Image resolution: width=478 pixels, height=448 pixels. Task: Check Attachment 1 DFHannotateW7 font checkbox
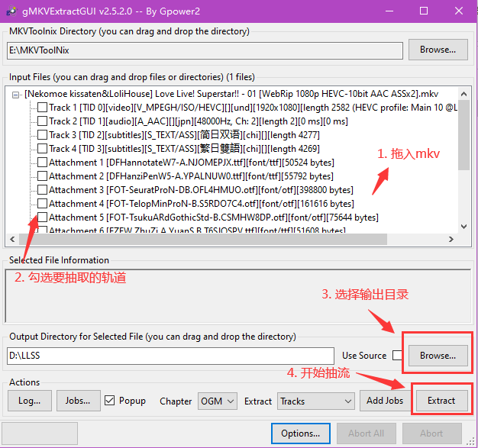click(x=42, y=163)
